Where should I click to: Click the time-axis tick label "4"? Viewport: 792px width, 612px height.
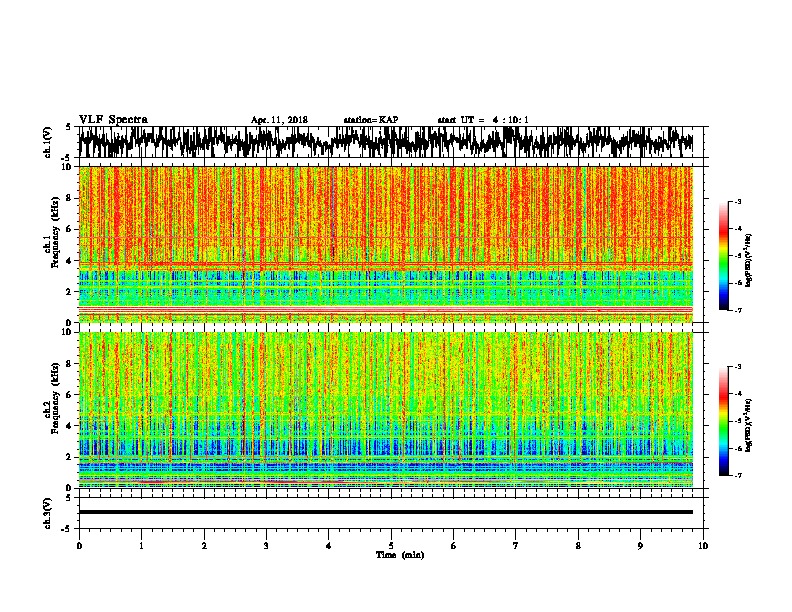[329, 546]
